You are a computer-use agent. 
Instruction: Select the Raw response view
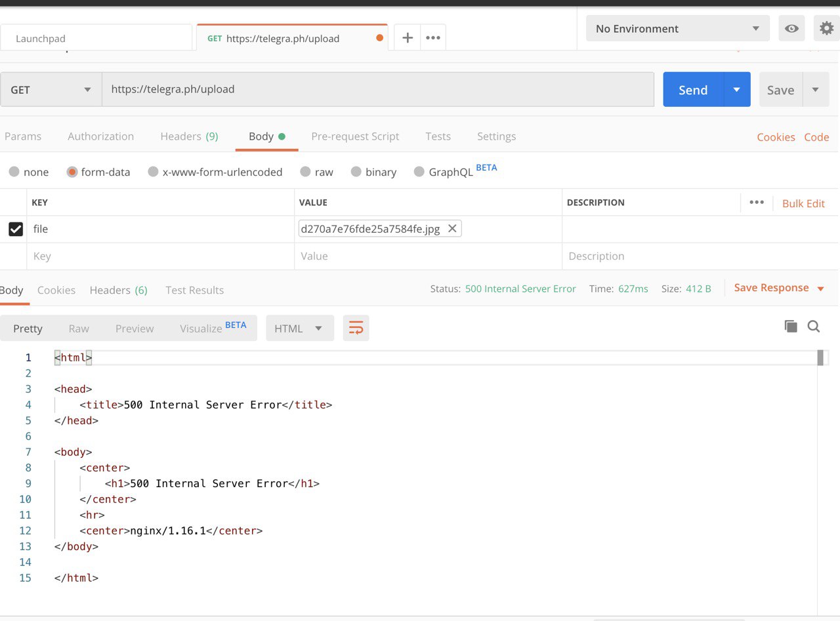79,328
